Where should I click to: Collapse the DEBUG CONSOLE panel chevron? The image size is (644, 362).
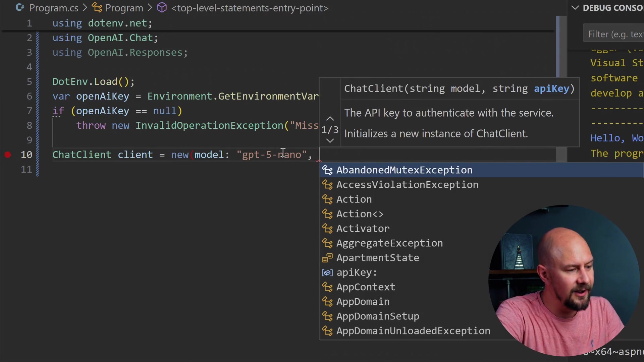(x=575, y=8)
